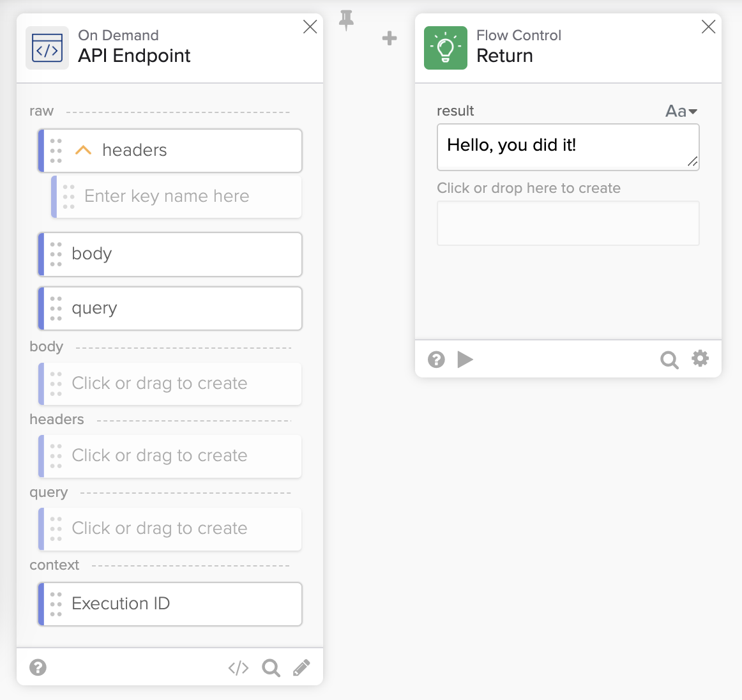The width and height of the screenshot is (742, 700).
Task: Open the Aa type dropdown for result
Action: tap(681, 111)
